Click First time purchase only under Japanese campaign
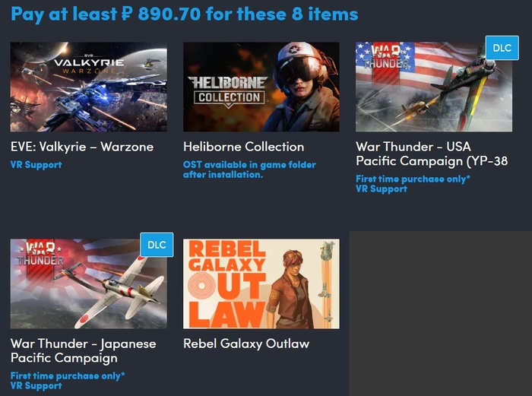The image size is (532, 396). click(68, 375)
